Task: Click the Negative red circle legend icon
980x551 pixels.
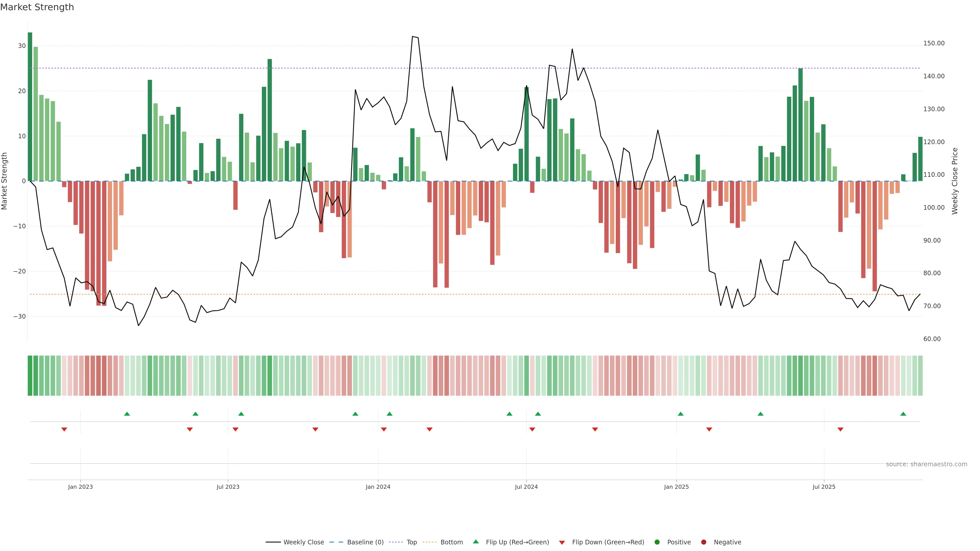Action: click(703, 542)
